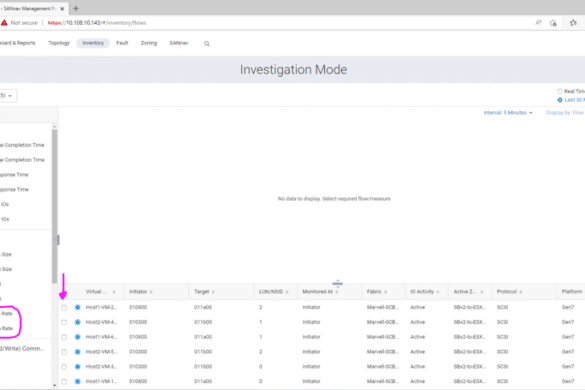Click the search magnifier icon in navigation bar
Image resolution: width=585 pixels, height=390 pixels.
pyautogui.click(x=207, y=44)
